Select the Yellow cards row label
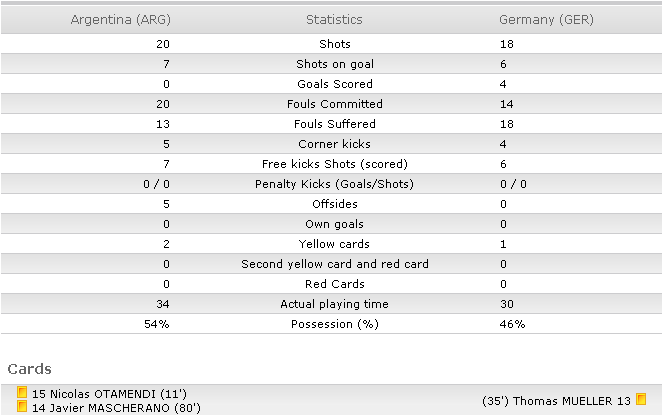 334,244
